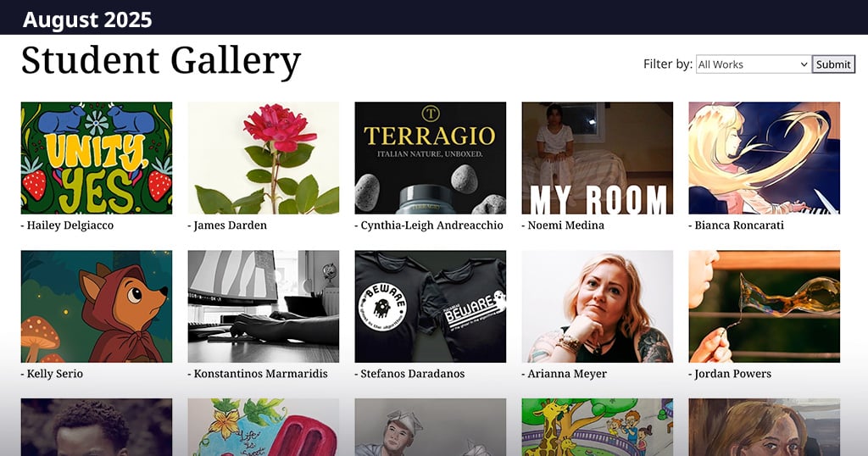The image size is (868, 456).
Task: Open James Darden's red rose photo
Action: 264,158
